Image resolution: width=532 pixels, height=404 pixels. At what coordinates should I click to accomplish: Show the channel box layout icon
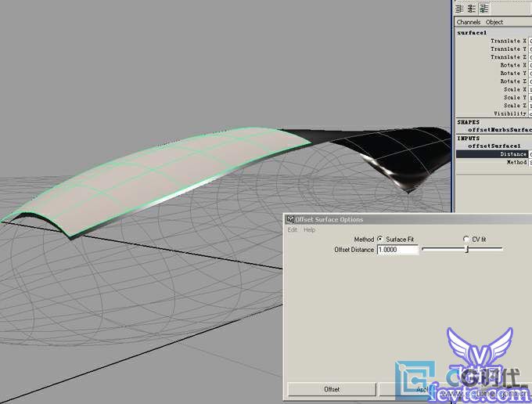(x=484, y=8)
